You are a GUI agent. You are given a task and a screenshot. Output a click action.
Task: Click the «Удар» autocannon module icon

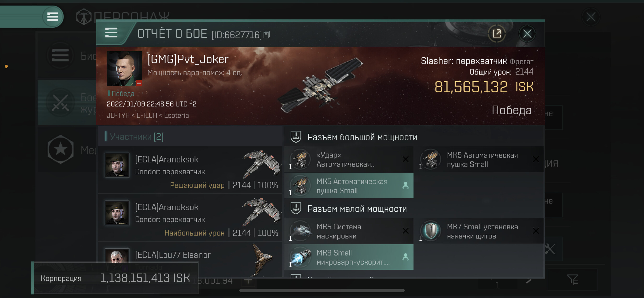tap(300, 159)
